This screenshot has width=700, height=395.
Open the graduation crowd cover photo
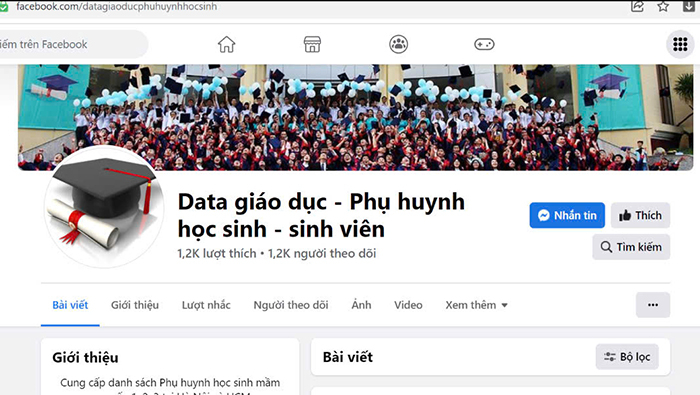click(355, 117)
